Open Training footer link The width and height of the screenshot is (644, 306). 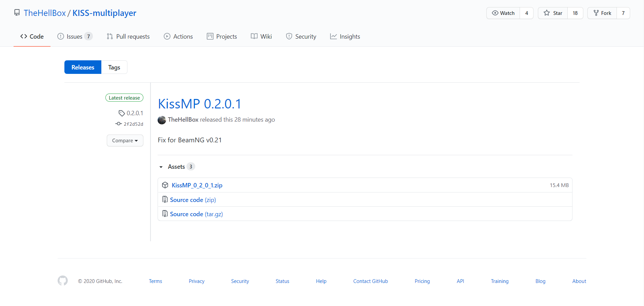pyautogui.click(x=500, y=281)
